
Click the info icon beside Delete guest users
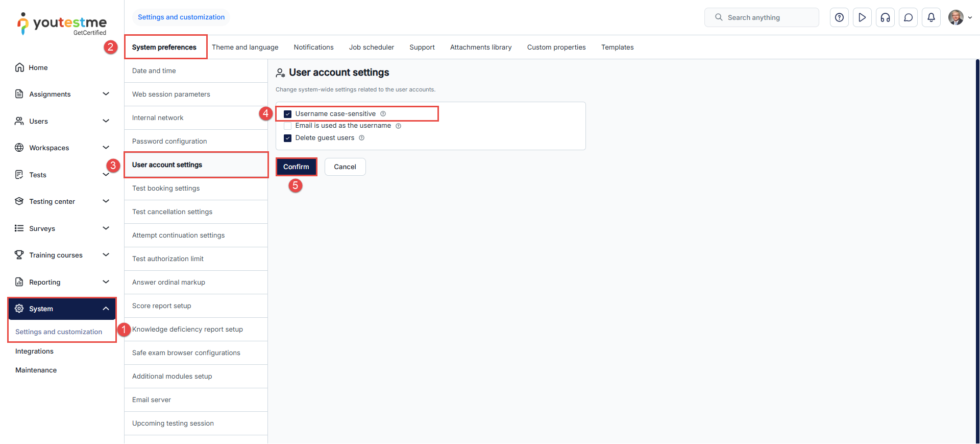pyautogui.click(x=361, y=138)
